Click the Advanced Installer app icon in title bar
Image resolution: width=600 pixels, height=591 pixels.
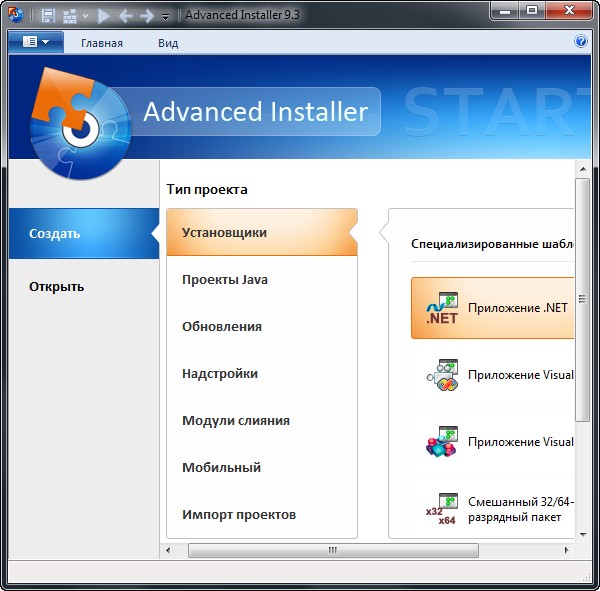pos(15,15)
